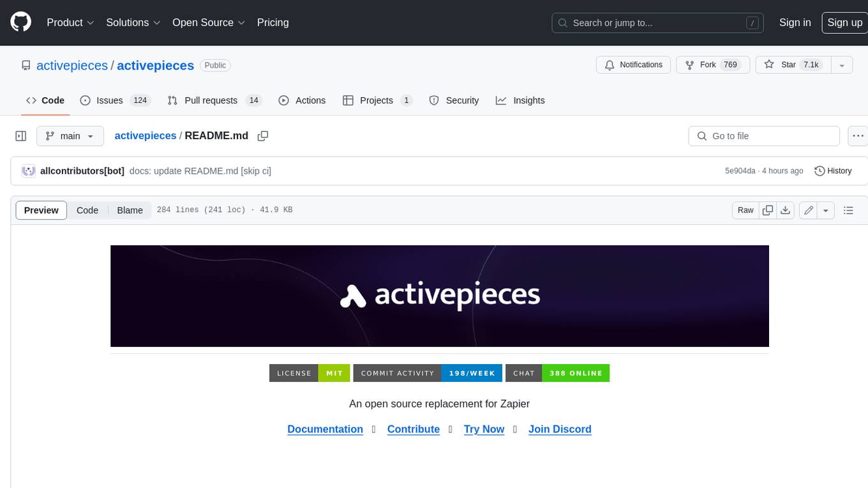The width and height of the screenshot is (868, 488).
Task: Switch to the Code tab
Action: (45, 100)
